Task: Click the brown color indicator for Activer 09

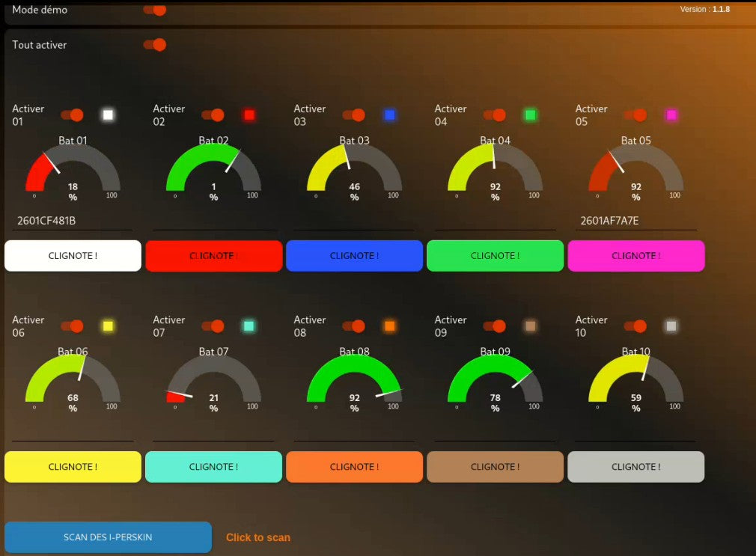Action: point(531,326)
